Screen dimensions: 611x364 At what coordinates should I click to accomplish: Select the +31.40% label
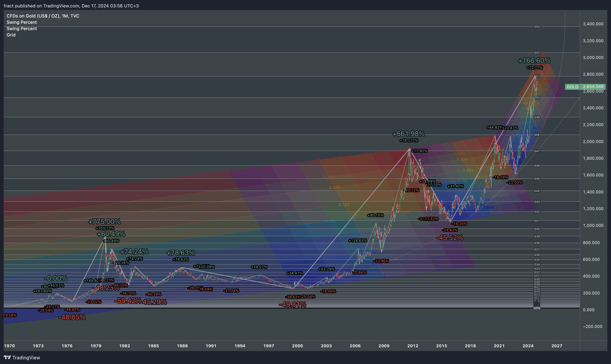point(456,186)
